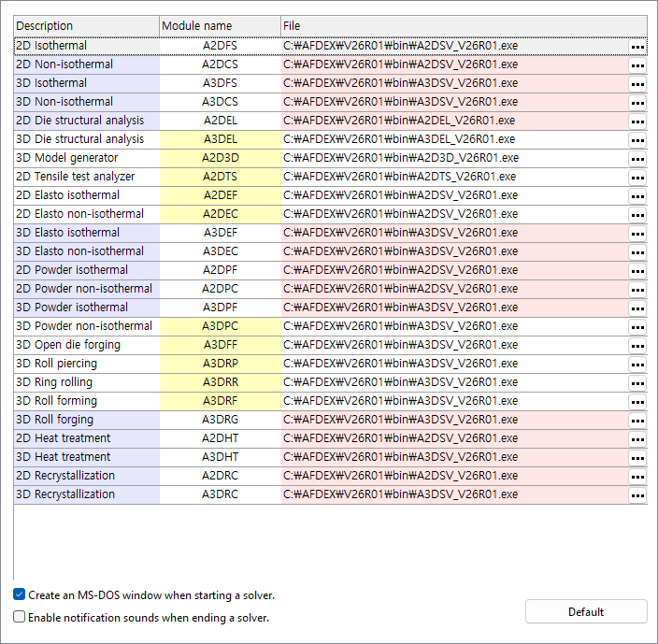This screenshot has height=644, width=658.
Task: Click ellipsis for 2D Powder isothermal
Action: click(x=637, y=271)
